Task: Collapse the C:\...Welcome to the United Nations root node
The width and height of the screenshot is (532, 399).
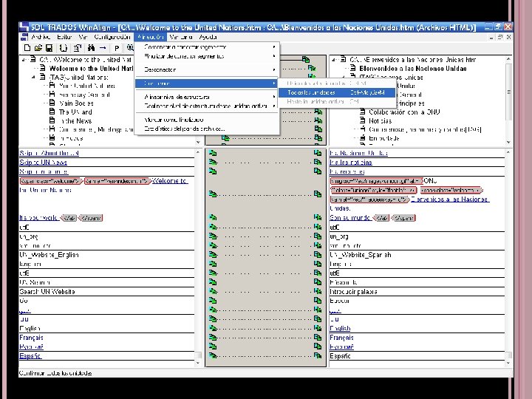Action: coord(24,60)
